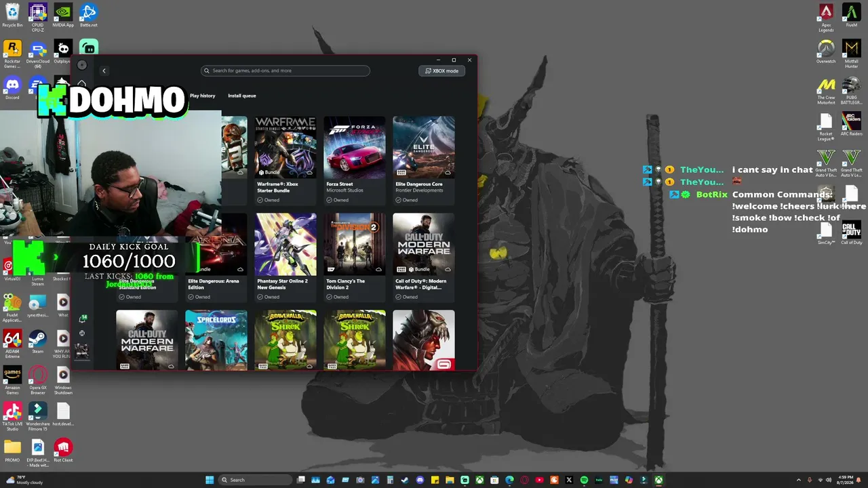Open Overwatch desktop shortcut

pyautogui.click(x=826, y=52)
